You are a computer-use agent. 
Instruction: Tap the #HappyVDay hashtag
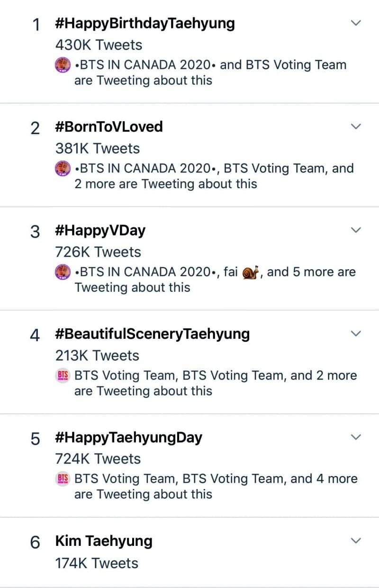click(100, 231)
